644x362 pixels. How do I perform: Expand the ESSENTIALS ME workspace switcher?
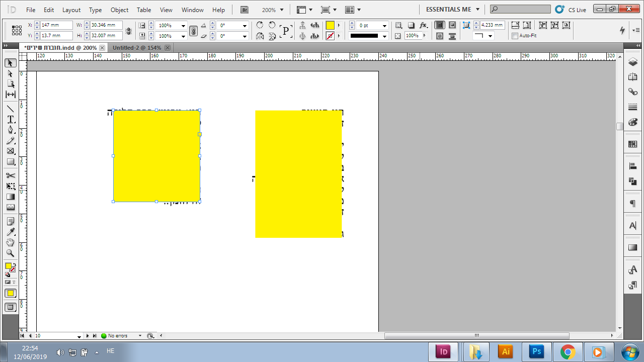pyautogui.click(x=453, y=10)
